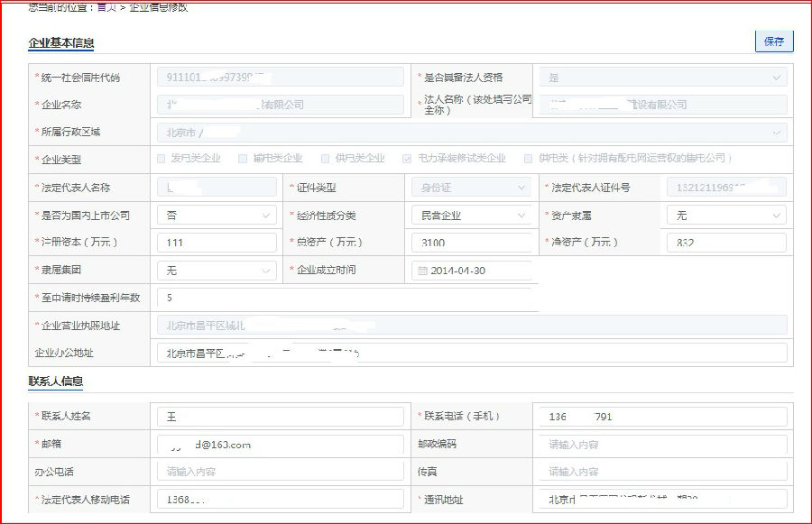Open the 是否为国内上市公司 dropdown
Viewport: 812px width, 524px height.
tap(217, 216)
